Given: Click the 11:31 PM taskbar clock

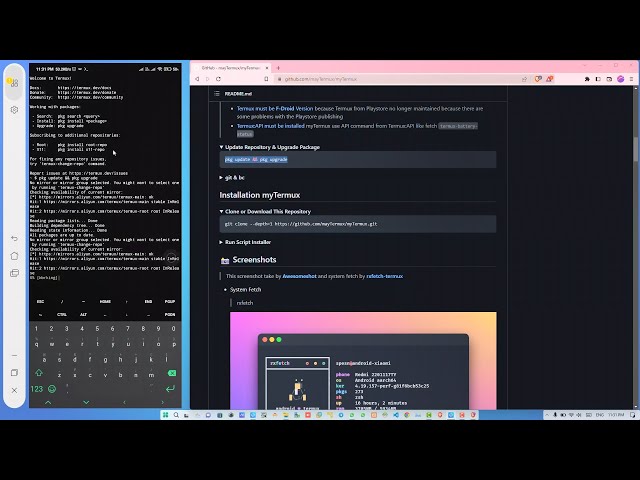Looking at the screenshot, I should coord(616,415).
